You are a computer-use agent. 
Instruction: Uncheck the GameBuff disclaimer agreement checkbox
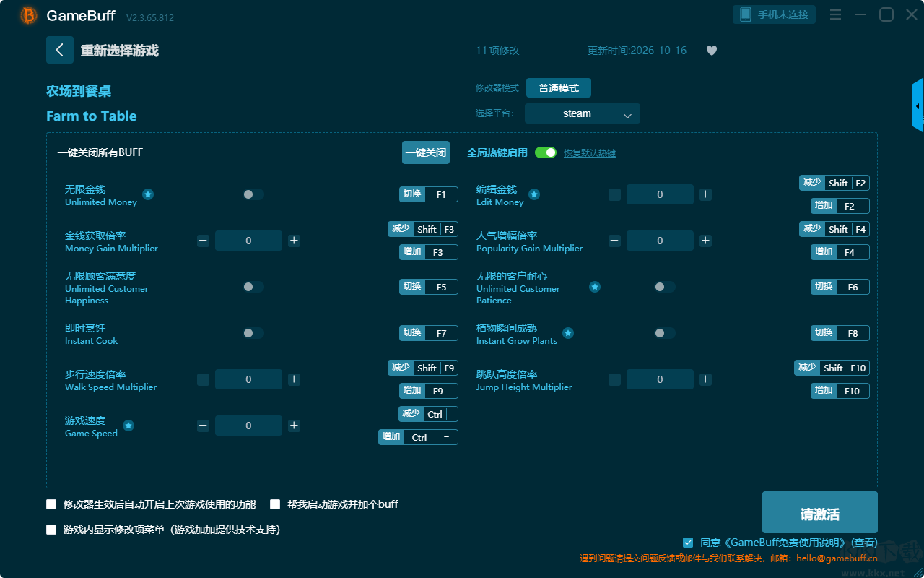[688, 543]
